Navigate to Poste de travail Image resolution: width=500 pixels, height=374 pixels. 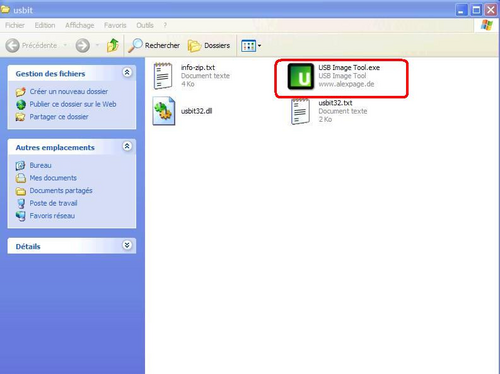click(x=53, y=203)
